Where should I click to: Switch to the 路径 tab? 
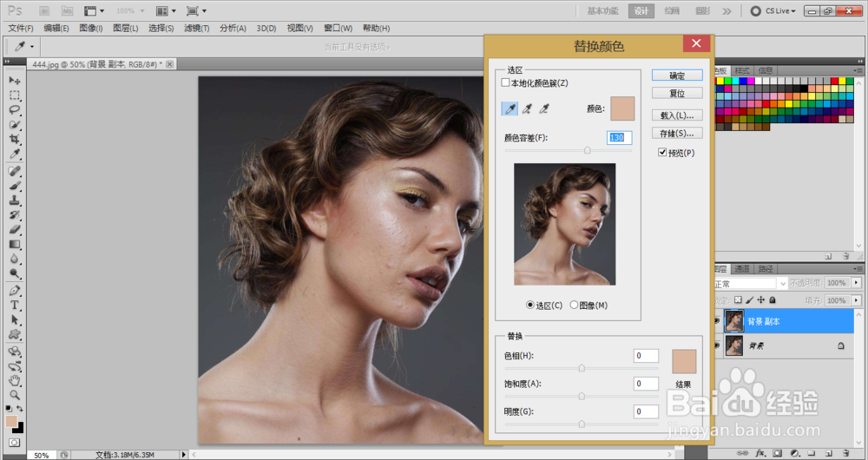point(766,269)
